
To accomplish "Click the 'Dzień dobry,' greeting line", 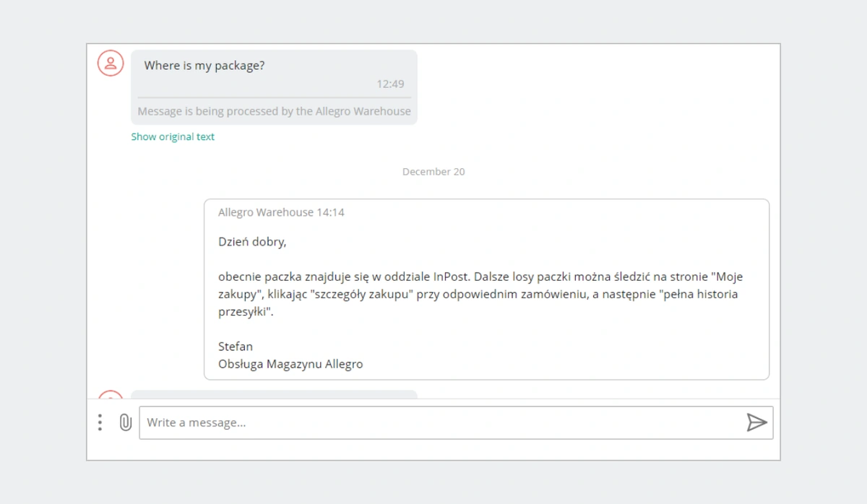I will [x=252, y=242].
